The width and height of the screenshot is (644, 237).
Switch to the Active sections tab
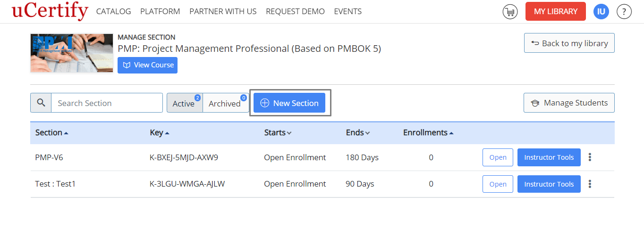[x=185, y=103]
